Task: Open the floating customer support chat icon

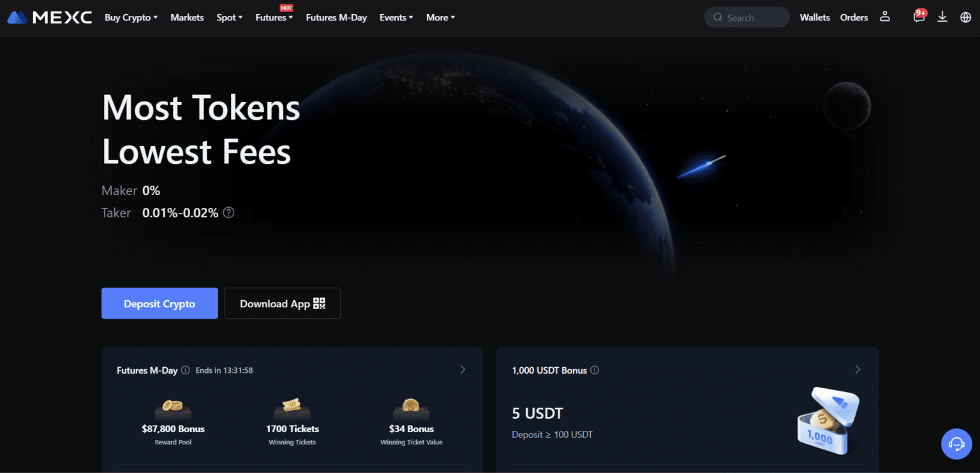Action: (956, 444)
